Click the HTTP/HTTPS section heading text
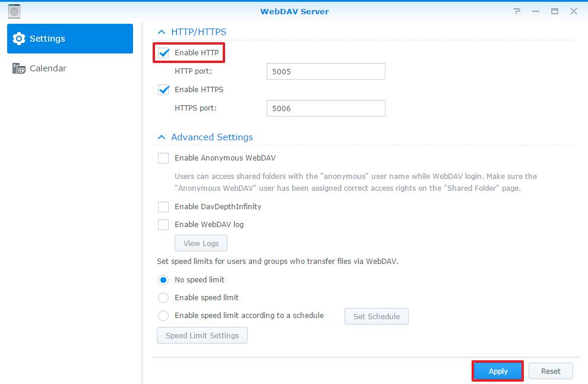 click(199, 32)
